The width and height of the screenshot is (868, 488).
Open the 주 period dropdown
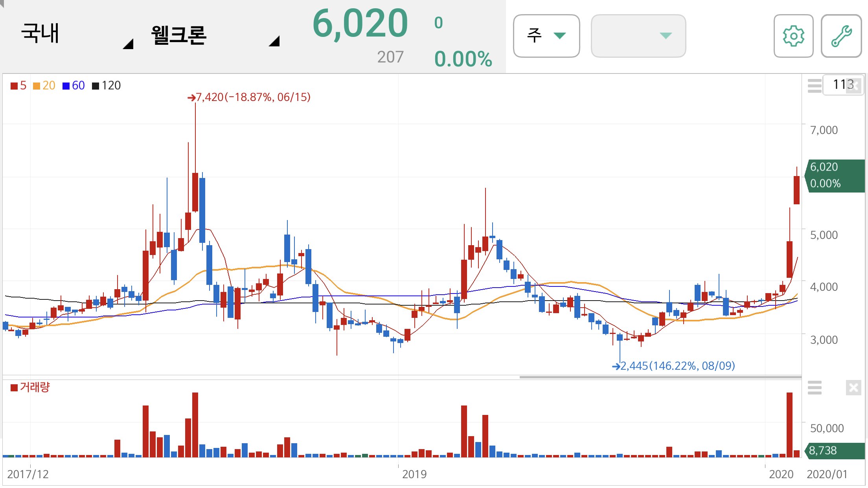pos(546,36)
